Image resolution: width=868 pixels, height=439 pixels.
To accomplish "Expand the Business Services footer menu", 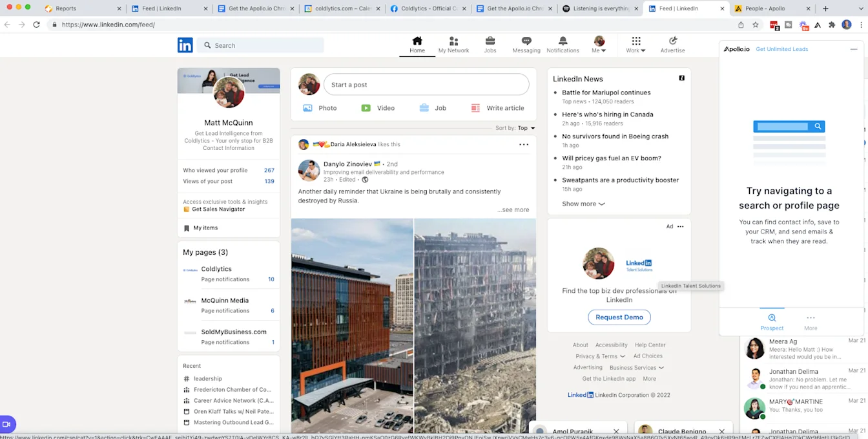I will (636, 368).
